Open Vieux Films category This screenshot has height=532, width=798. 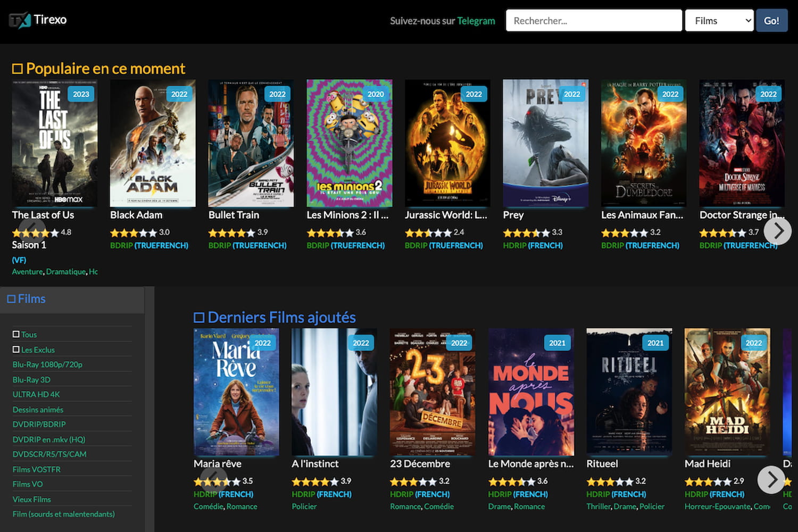pyautogui.click(x=32, y=499)
